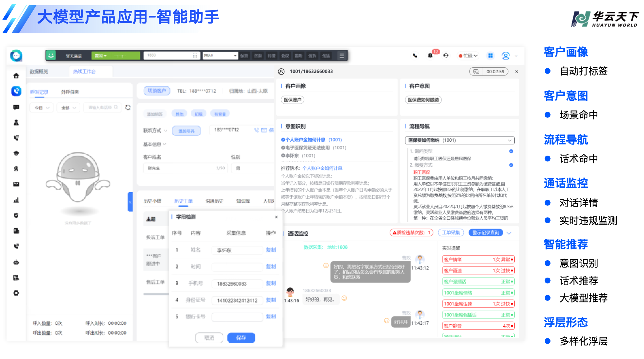Click the mail envelope icon in left sidebar
644x359 pixels.
click(16, 184)
